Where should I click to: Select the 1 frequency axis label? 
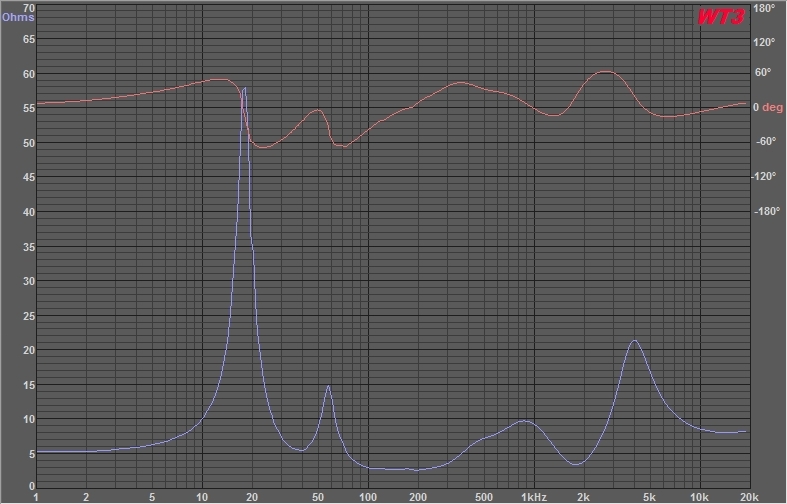(36, 497)
